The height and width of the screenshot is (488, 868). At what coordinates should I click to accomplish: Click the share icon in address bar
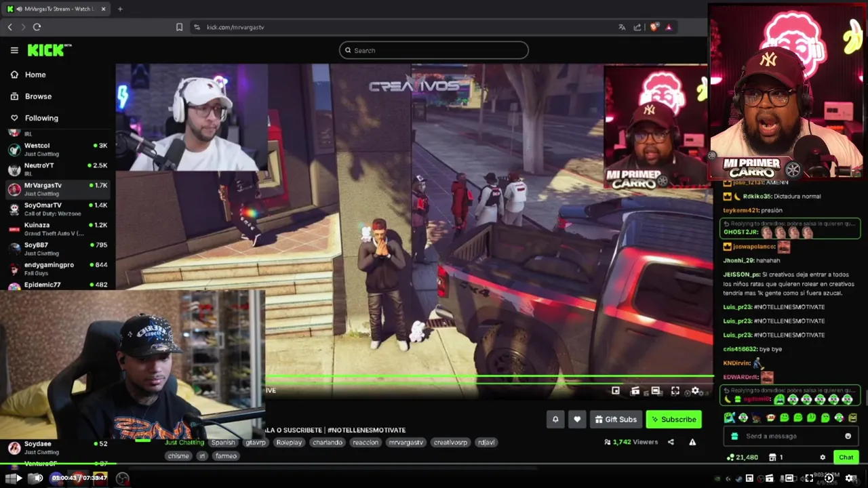pyautogui.click(x=637, y=27)
